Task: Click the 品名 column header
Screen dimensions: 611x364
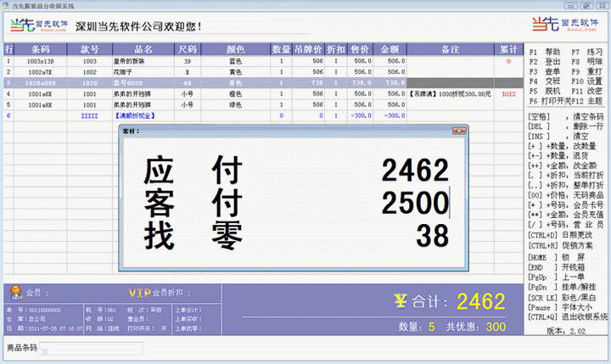Action: [x=143, y=50]
